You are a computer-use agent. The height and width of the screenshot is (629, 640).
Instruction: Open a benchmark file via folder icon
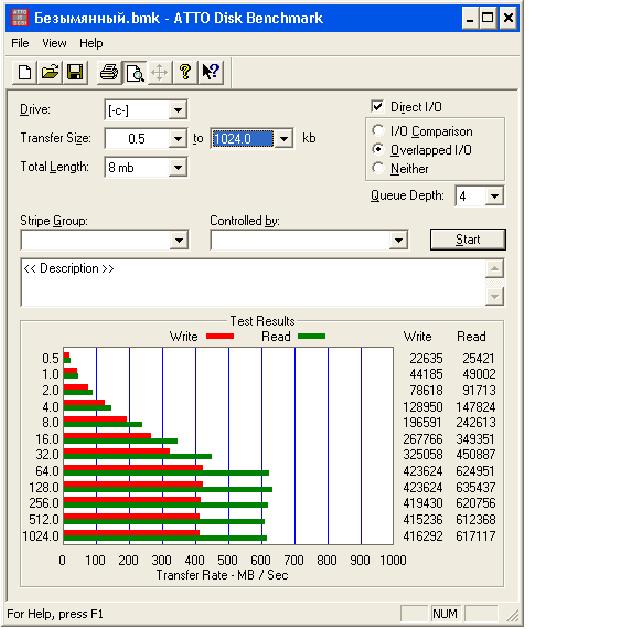coord(49,72)
